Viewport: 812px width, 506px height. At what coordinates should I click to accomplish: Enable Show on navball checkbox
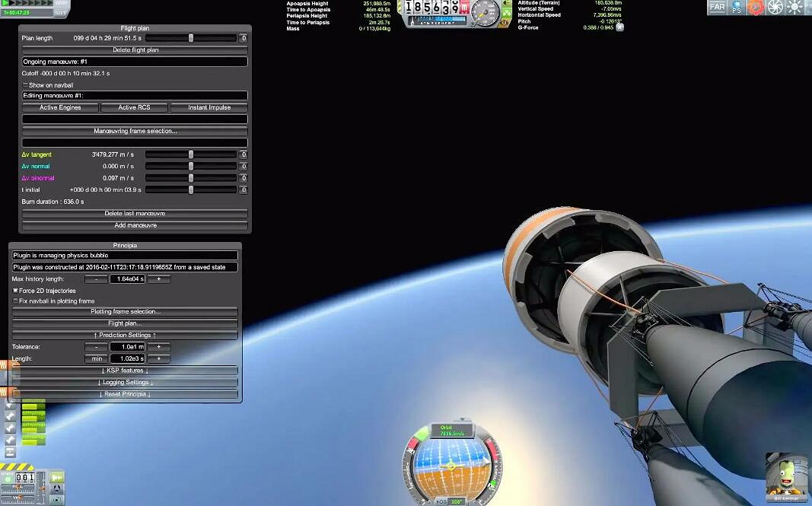pos(25,85)
